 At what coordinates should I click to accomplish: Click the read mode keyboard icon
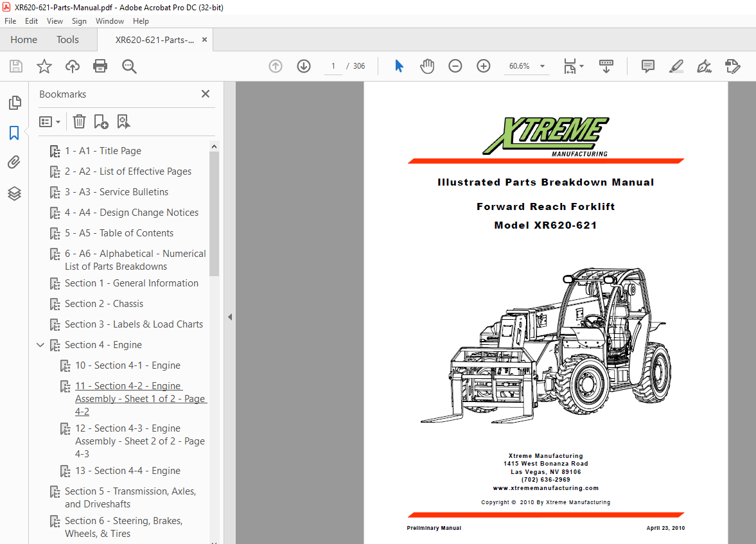pyautogui.click(x=606, y=66)
